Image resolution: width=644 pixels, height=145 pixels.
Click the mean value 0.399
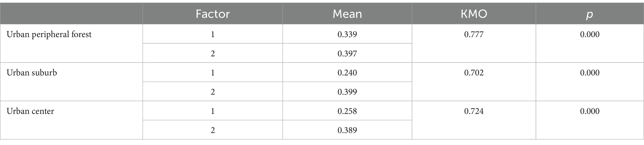[x=347, y=92]
